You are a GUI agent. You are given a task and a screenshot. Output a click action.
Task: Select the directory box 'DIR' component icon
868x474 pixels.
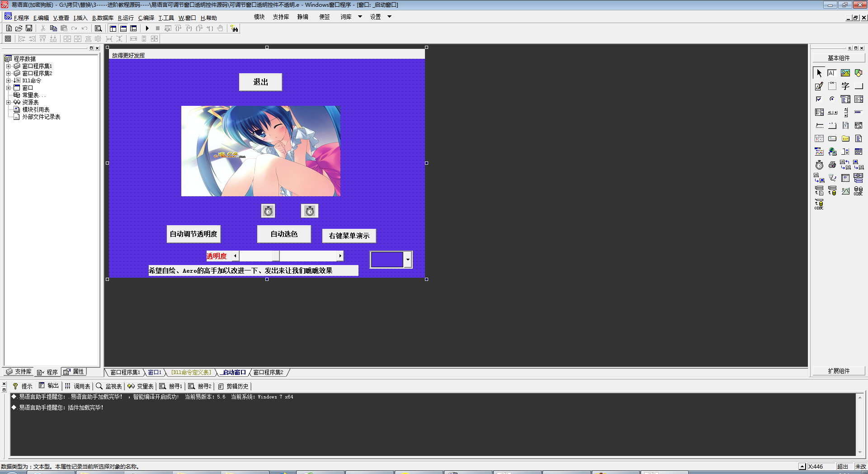coord(845,138)
